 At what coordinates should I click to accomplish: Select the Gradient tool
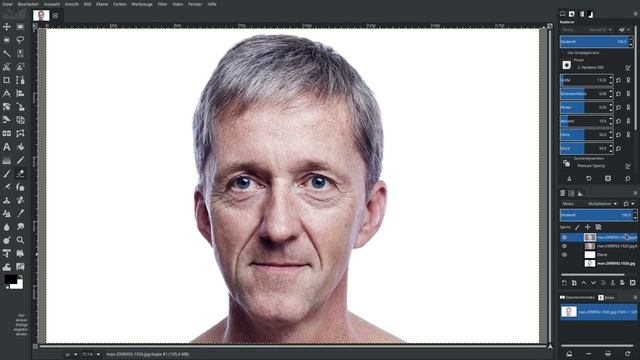click(7, 160)
